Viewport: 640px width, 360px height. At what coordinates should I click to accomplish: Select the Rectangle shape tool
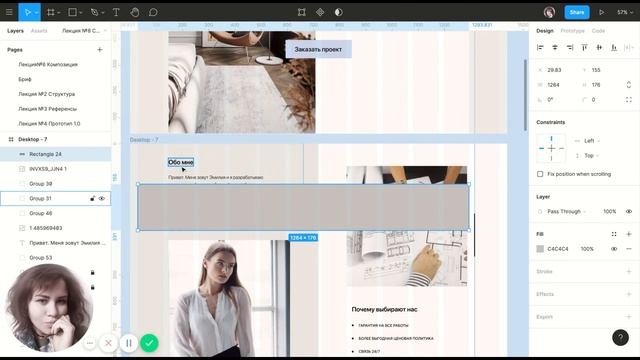click(x=72, y=12)
